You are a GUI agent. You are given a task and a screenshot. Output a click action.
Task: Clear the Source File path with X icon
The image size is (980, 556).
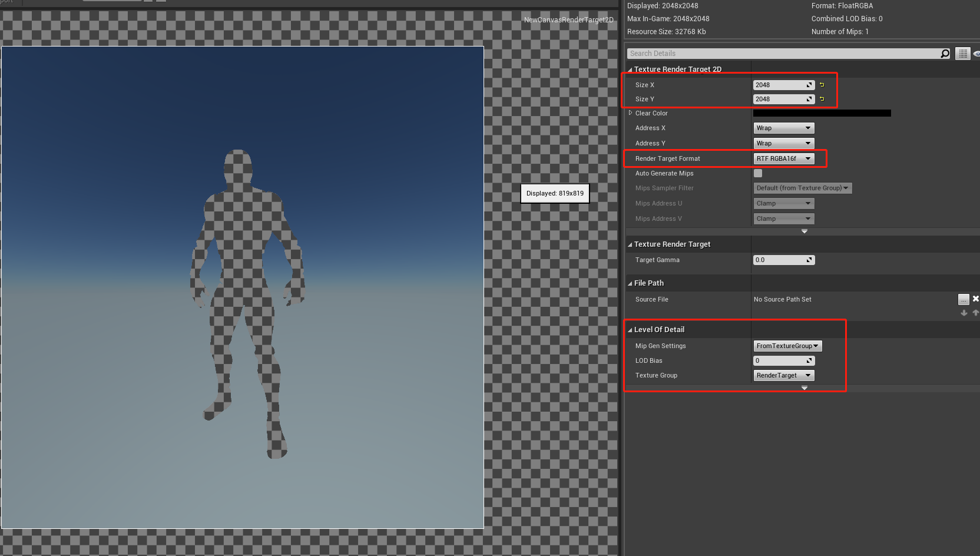pos(975,299)
